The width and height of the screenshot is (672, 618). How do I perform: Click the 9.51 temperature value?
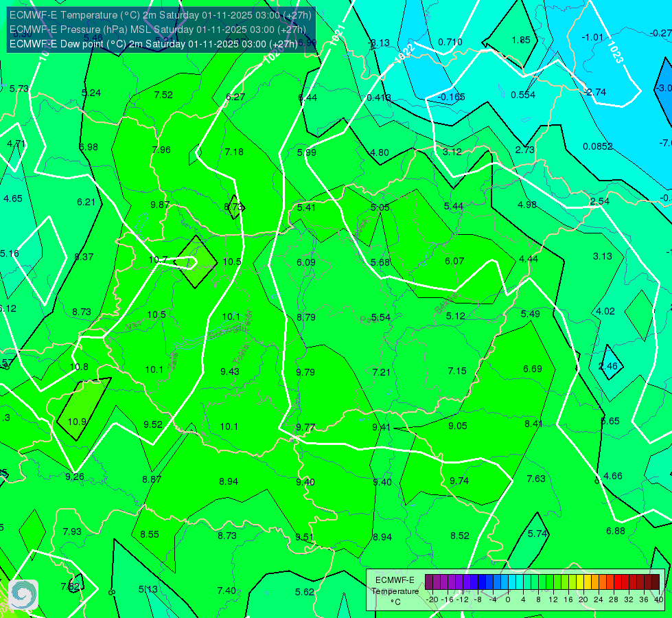coord(304,536)
